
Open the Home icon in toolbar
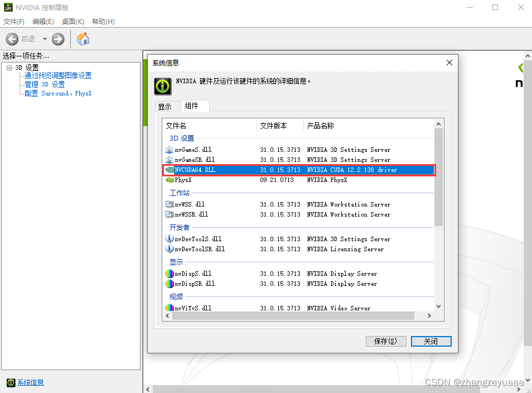click(x=83, y=39)
